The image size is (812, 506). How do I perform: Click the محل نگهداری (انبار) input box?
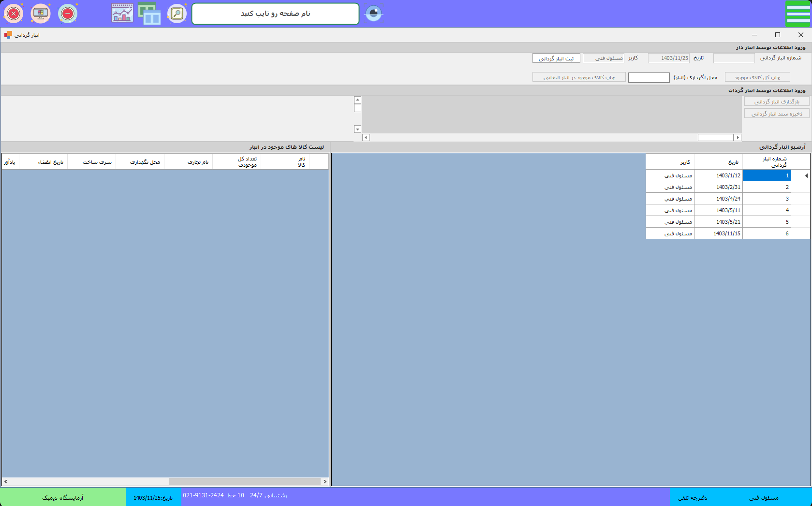649,77
